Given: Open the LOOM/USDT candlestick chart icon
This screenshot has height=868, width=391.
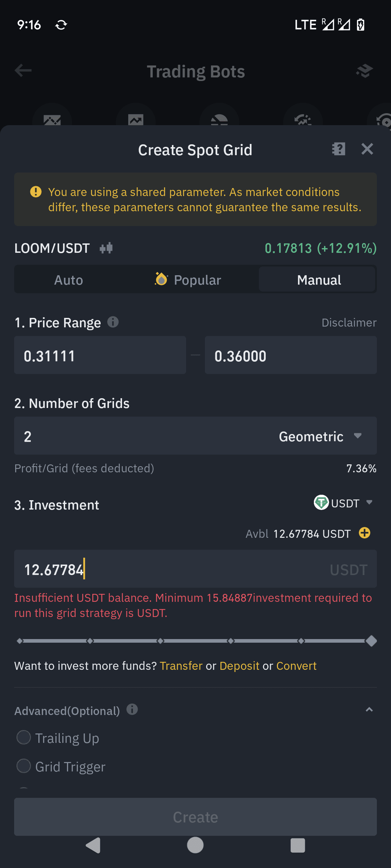Looking at the screenshot, I should (x=106, y=248).
